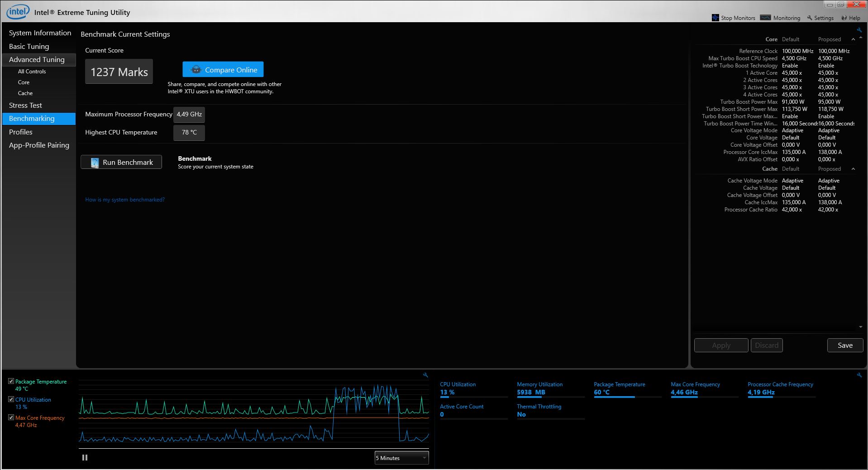This screenshot has width=868, height=470.
Task: Click the wrench icon atop the settings panel
Action: click(x=859, y=30)
